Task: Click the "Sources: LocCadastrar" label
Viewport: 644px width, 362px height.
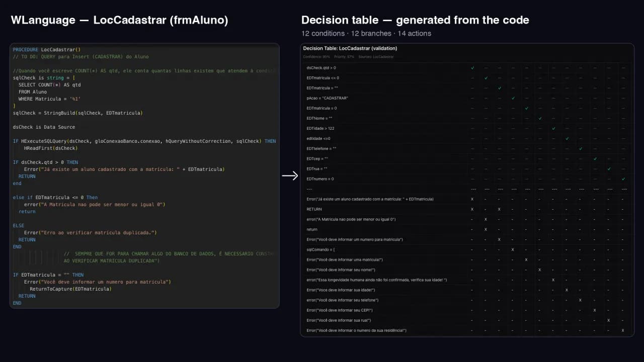Action: 376,57
